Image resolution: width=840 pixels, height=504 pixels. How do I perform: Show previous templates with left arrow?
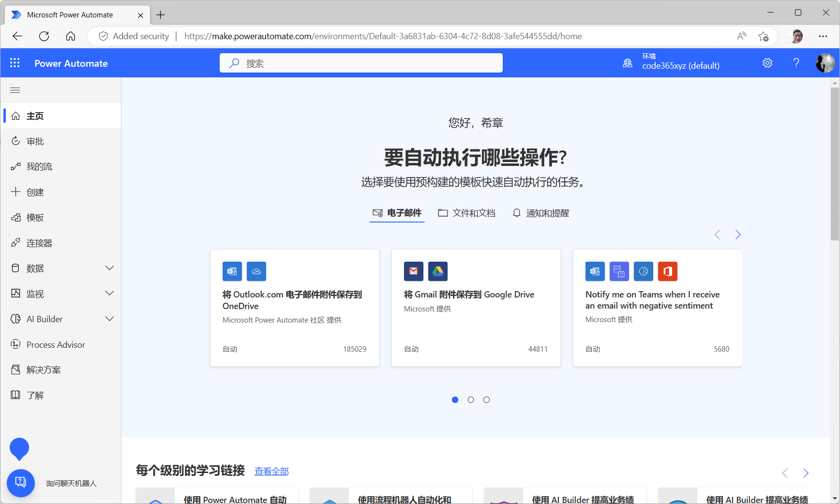(717, 235)
